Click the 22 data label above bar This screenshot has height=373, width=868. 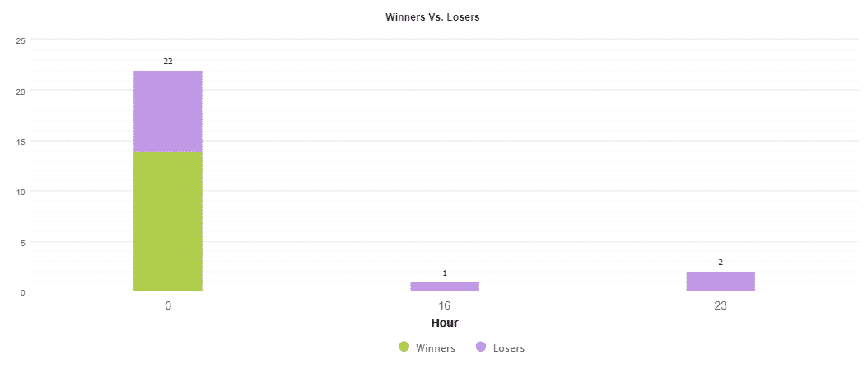(168, 62)
